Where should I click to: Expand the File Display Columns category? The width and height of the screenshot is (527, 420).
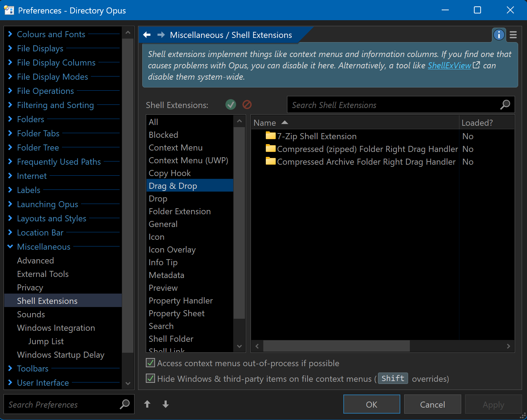(x=10, y=62)
